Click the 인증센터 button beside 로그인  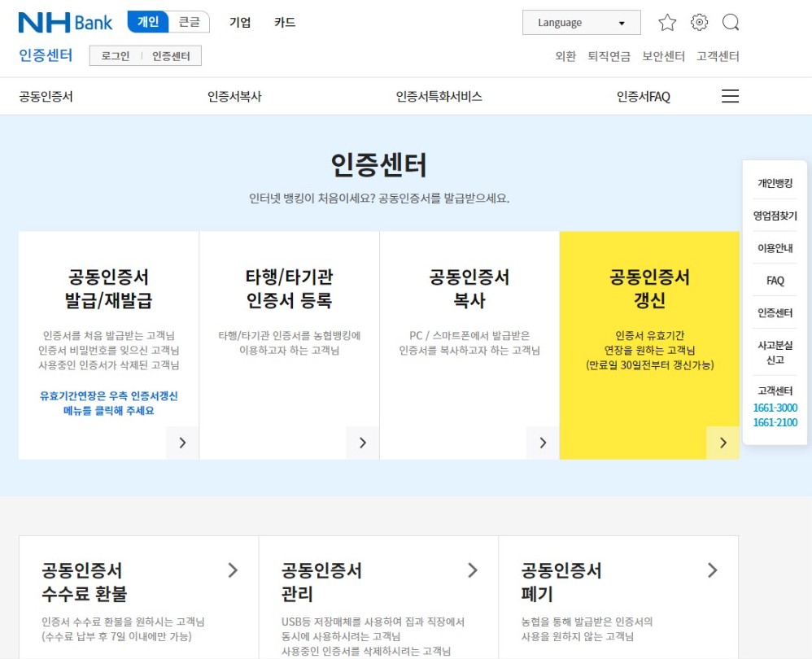tap(171, 56)
